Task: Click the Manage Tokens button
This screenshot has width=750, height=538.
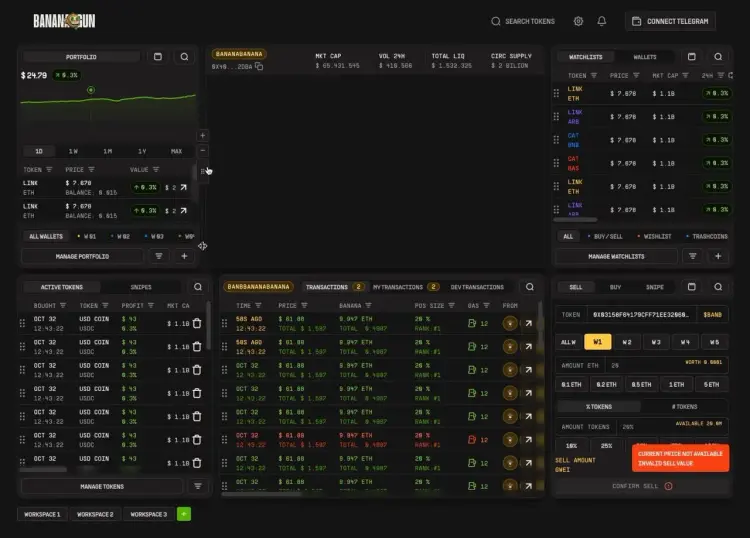Action: (x=103, y=485)
